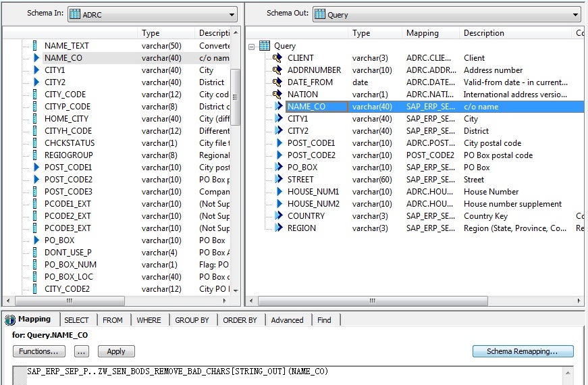Switch to the WHERE tab
Viewport: 588px width, 385px height.
(x=149, y=320)
